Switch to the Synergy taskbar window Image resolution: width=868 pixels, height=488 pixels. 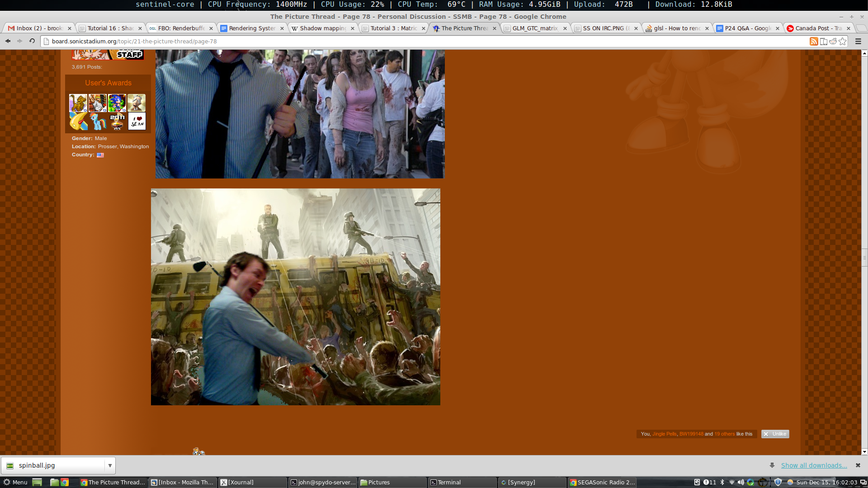coord(532,482)
